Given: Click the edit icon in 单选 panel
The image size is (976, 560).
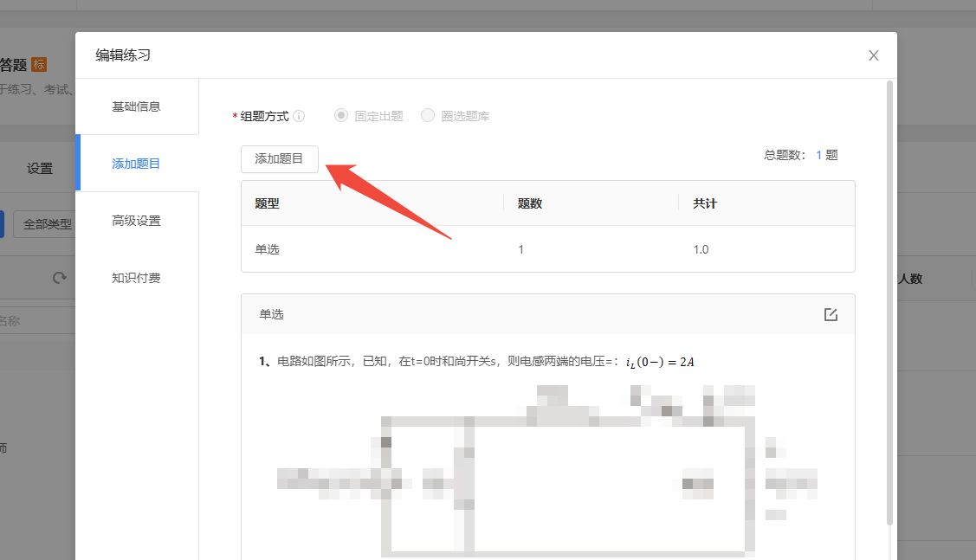Looking at the screenshot, I should pyautogui.click(x=831, y=314).
